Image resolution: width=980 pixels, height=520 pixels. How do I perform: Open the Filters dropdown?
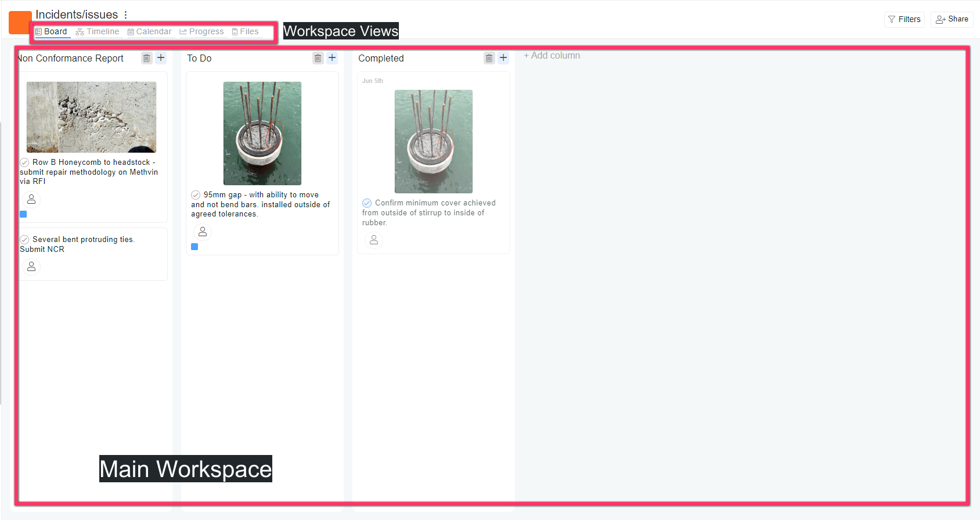tap(904, 19)
